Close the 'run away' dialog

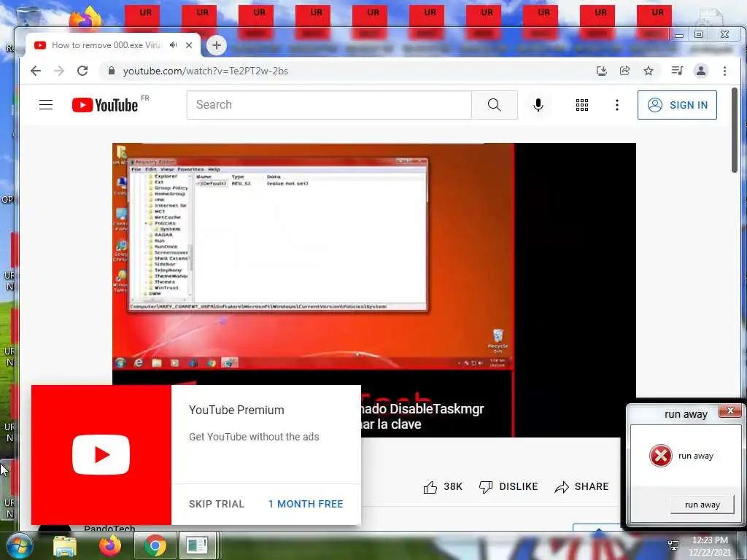point(729,411)
